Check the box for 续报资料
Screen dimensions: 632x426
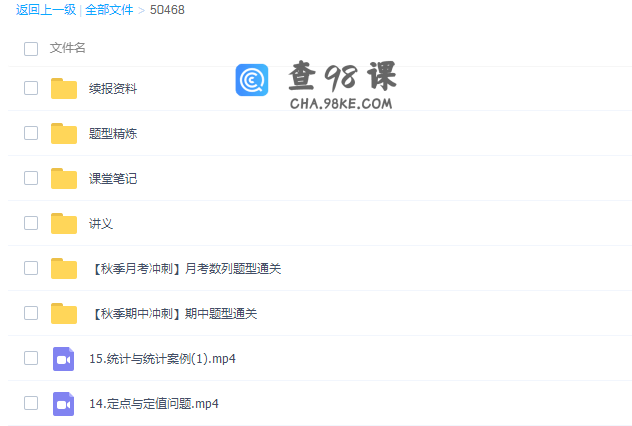coord(31,88)
